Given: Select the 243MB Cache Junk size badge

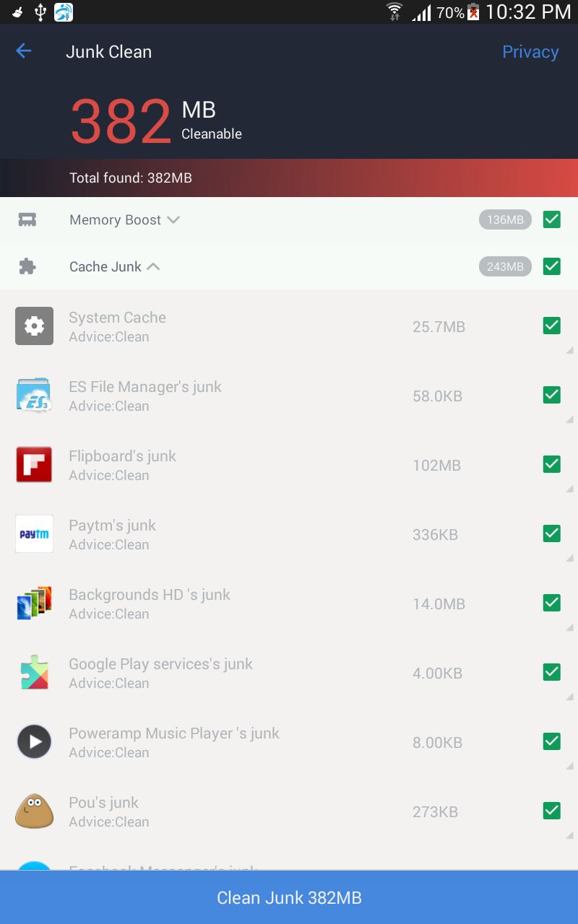Looking at the screenshot, I should point(505,266).
